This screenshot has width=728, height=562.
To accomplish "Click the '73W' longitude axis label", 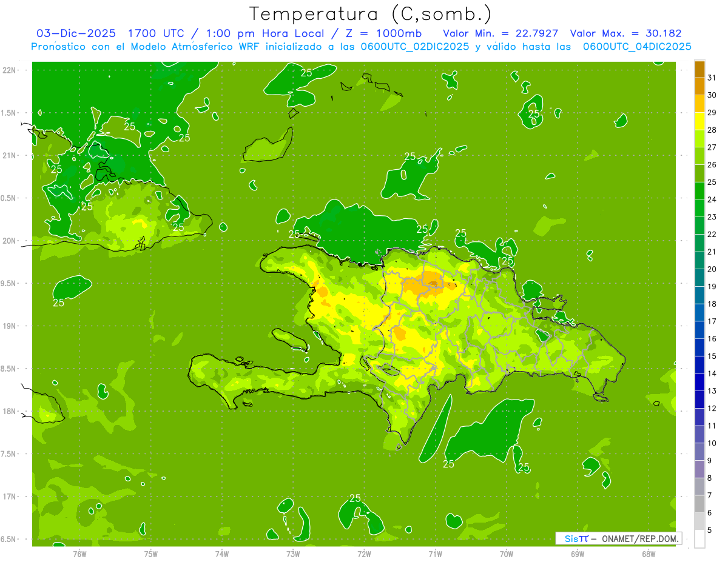I will pos(293,554).
